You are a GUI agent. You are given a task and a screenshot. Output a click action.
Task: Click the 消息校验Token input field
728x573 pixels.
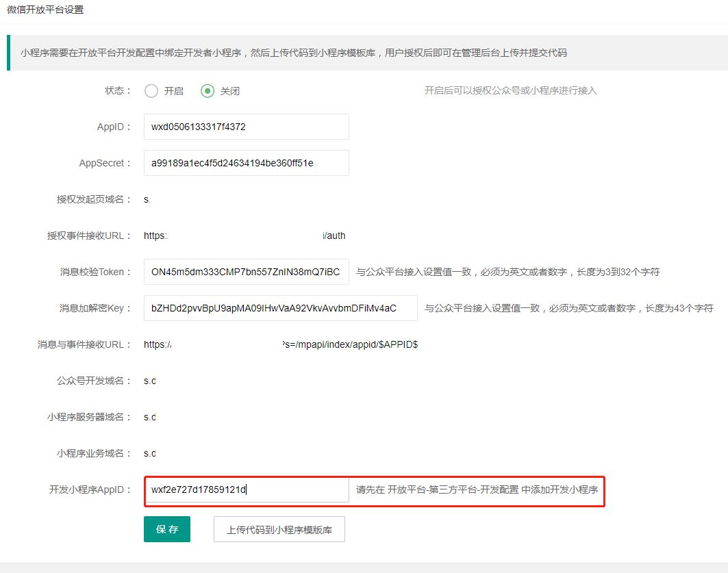[246, 272]
